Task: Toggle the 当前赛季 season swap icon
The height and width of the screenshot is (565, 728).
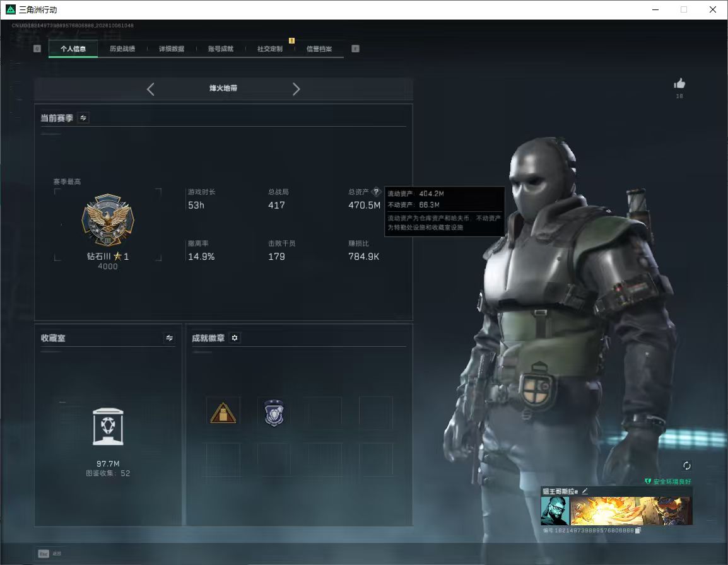Action: click(83, 118)
